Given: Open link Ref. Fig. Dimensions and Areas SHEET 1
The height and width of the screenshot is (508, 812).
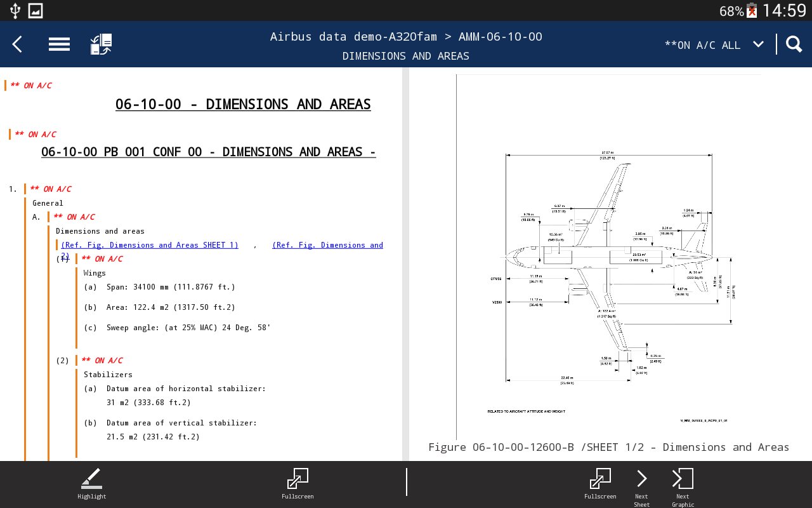Looking at the screenshot, I should click(x=150, y=245).
